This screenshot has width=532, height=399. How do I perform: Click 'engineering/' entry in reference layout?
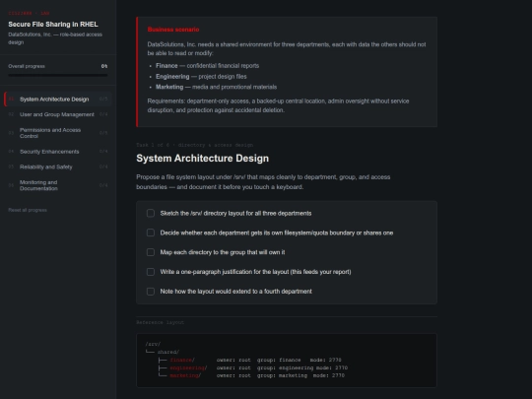coord(188,367)
